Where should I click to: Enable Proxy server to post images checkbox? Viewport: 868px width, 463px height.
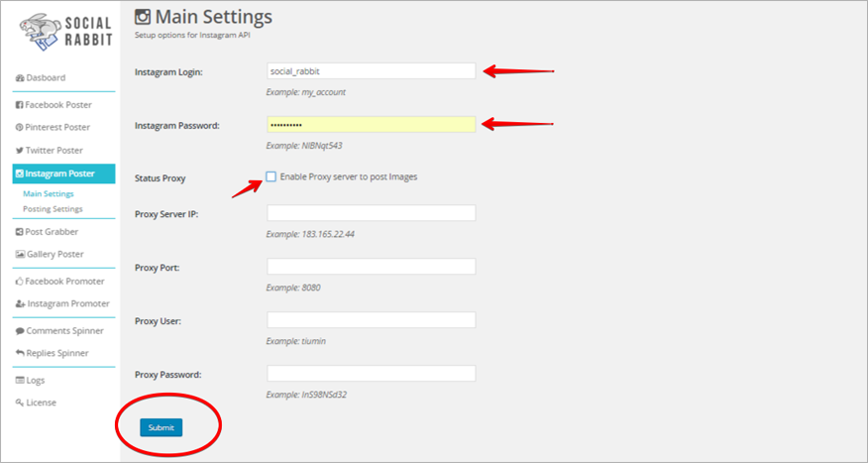click(271, 176)
